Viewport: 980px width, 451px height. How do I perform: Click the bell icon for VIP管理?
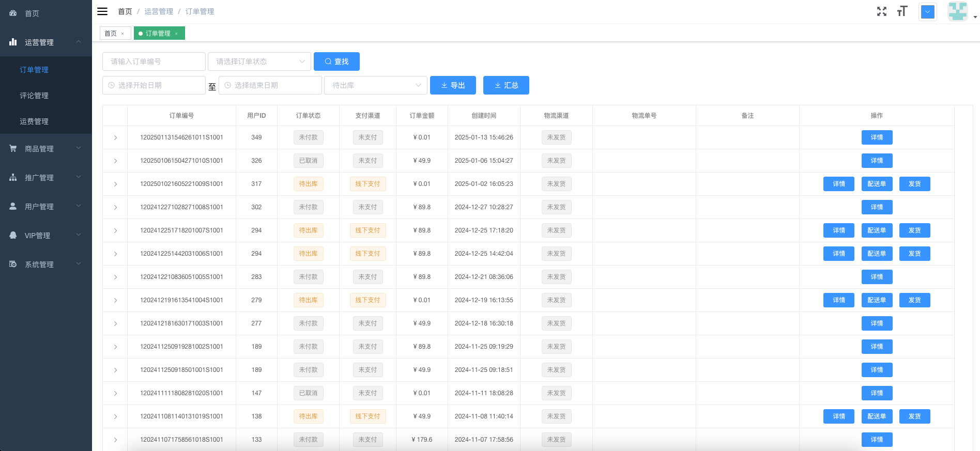(13, 235)
